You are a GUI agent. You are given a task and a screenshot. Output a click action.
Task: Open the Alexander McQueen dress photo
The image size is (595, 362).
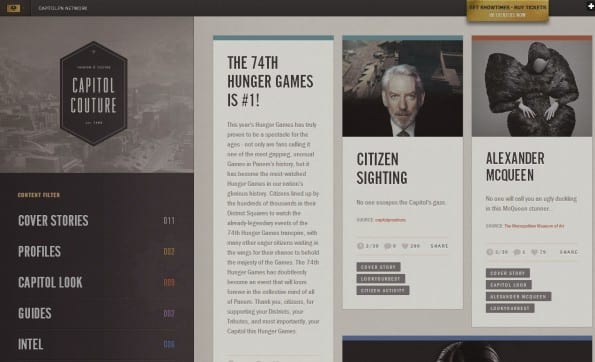pyautogui.click(x=532, y=88)
